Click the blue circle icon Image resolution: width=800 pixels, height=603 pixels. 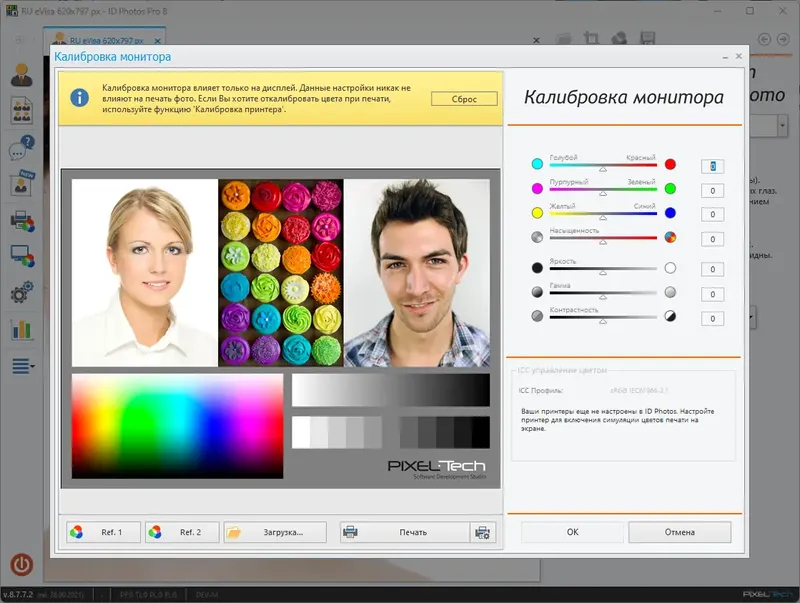coord(670,213)
